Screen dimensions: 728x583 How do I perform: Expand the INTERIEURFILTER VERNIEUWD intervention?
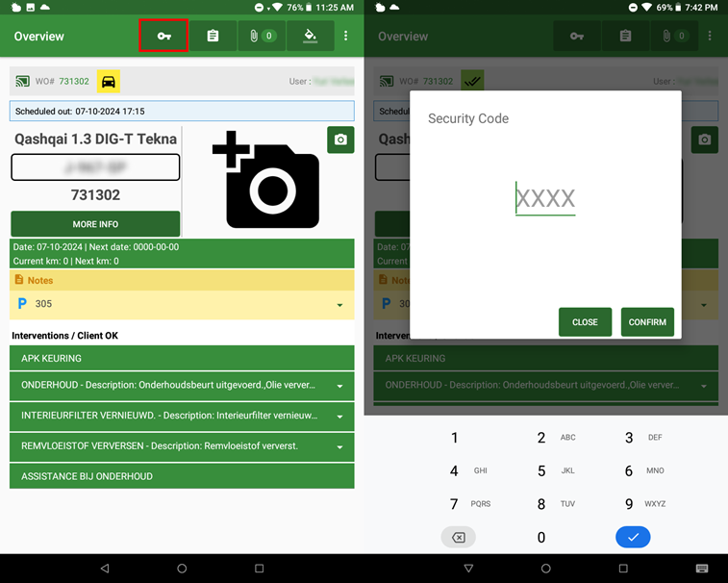pos(339,417)
